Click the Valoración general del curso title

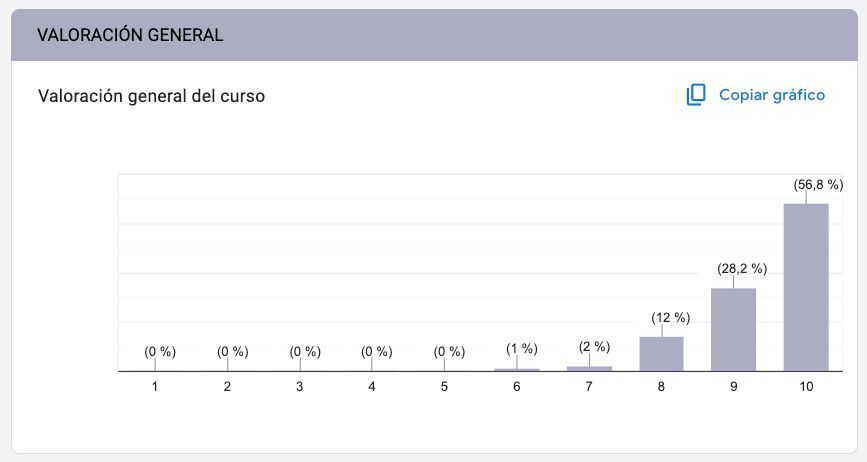point(151,96)
